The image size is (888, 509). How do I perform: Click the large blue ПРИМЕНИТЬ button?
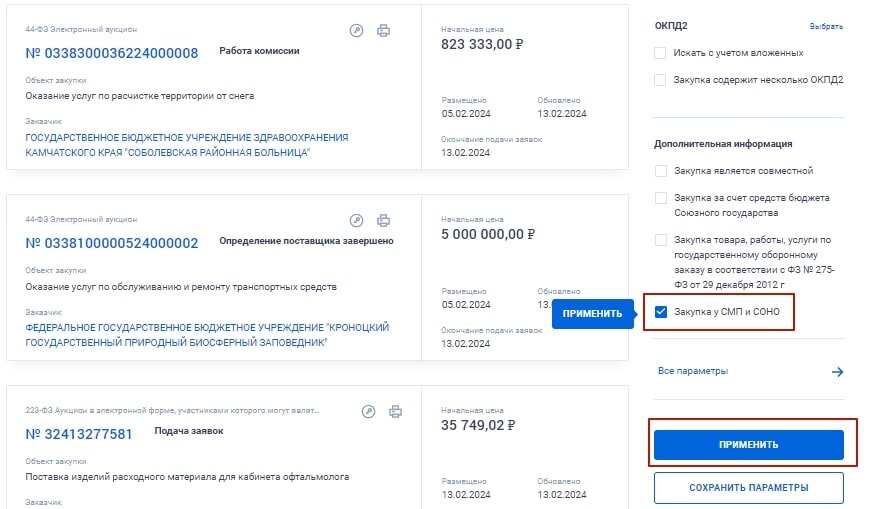pos(749,445)
